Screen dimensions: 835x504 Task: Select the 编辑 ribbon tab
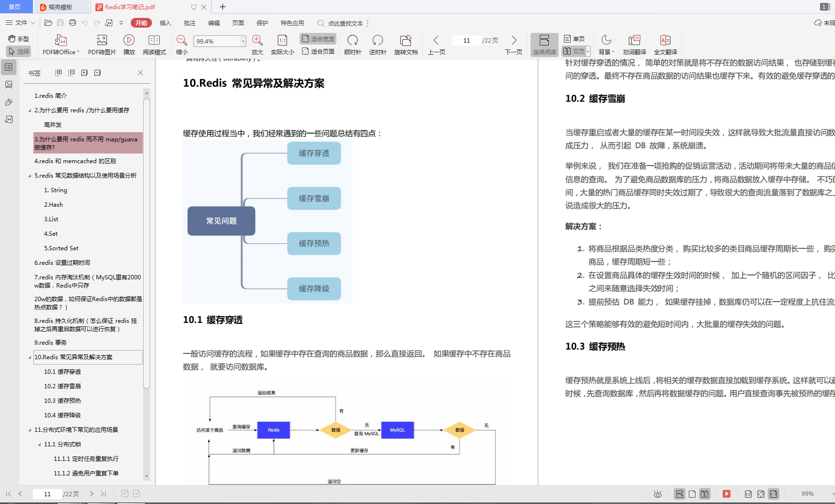(214, 23)
